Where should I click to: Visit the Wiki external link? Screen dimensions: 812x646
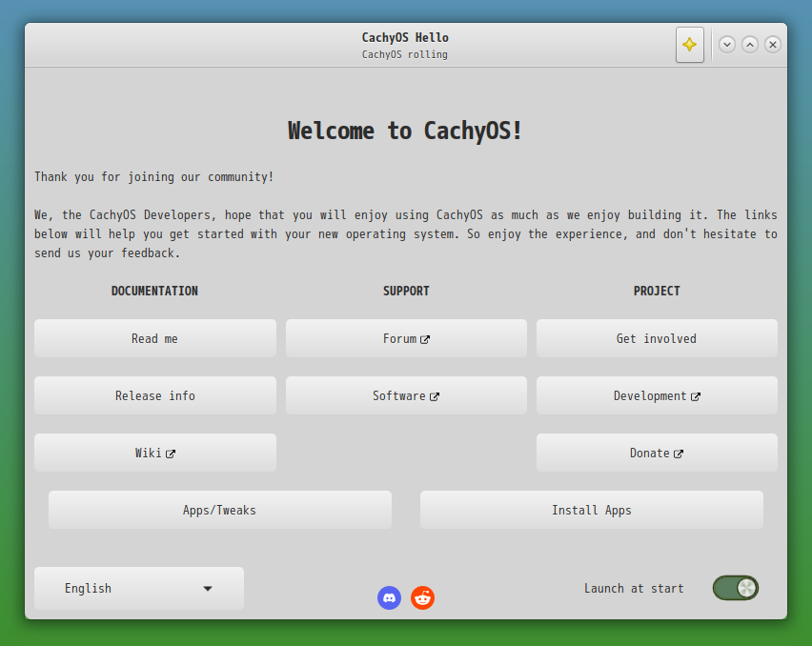[154, 453]
